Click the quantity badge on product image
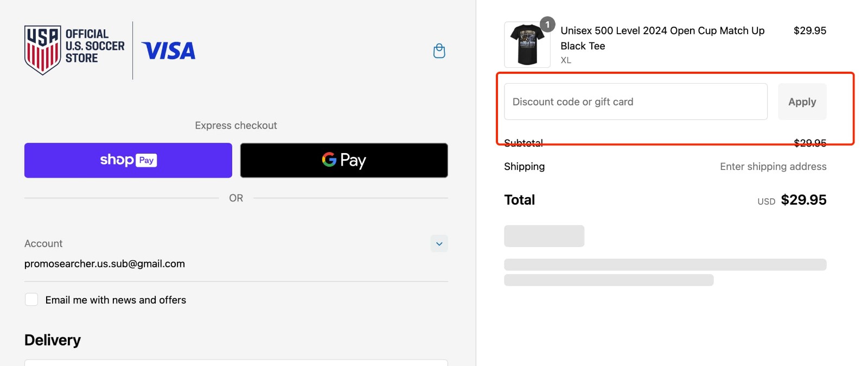The image size is (868, 366). 547,24
